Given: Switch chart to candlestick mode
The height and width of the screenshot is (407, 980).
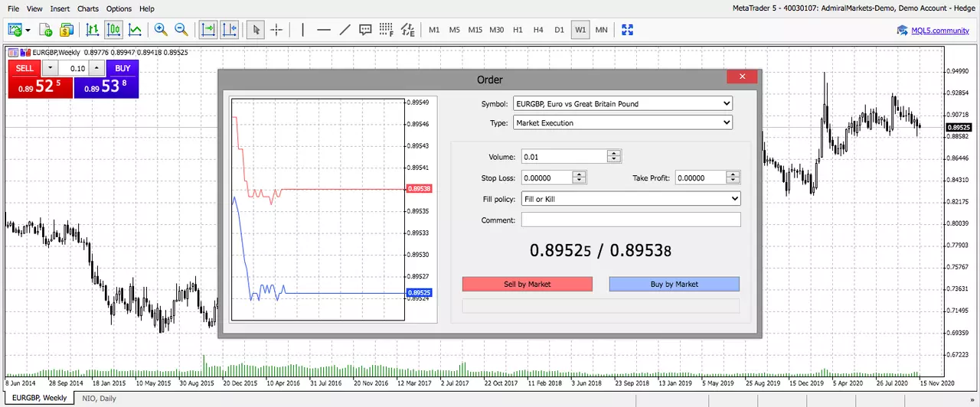Looking at the screenshot, I should pos(114,30).
